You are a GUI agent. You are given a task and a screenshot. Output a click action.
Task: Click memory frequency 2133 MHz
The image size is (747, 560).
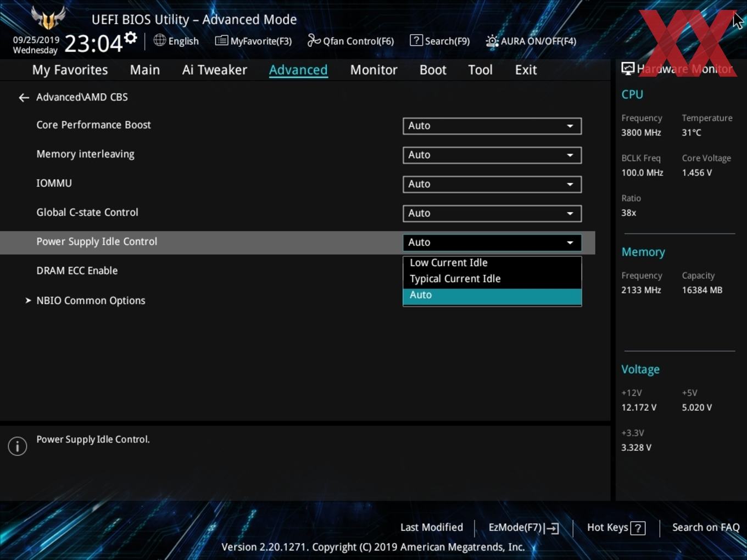point(641,290)
